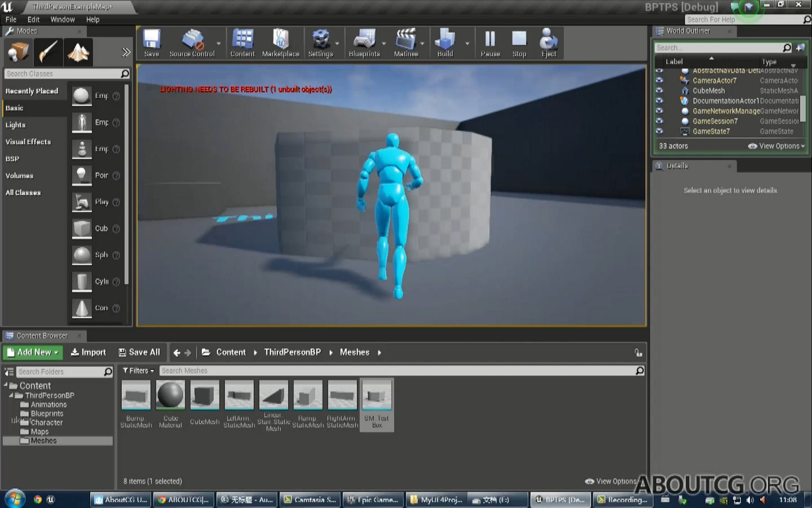
Task: Expand more modes with chevron arrows
Action: pyautogui.click(x=126, y=52)
